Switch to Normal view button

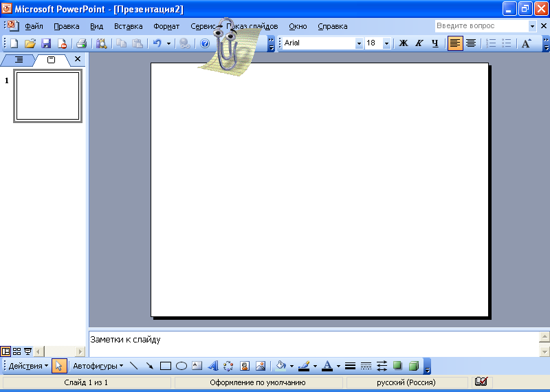[x=5, y=351]
